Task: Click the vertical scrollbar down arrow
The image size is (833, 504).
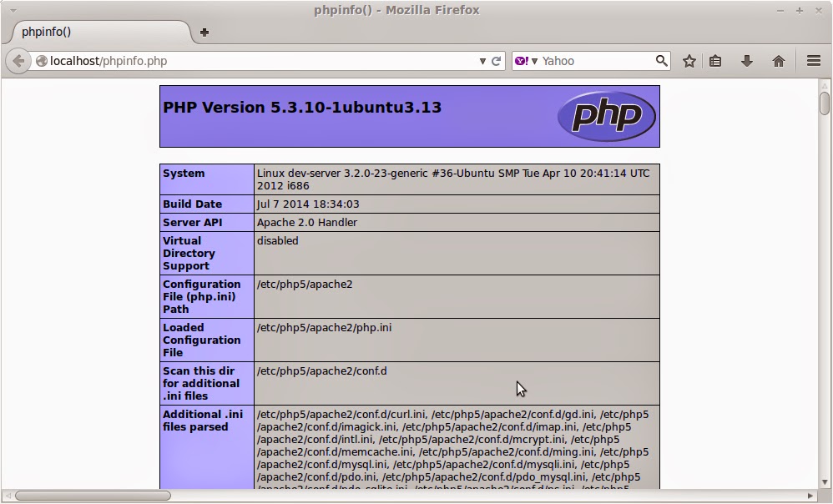Action: click(x=825, y=483)
